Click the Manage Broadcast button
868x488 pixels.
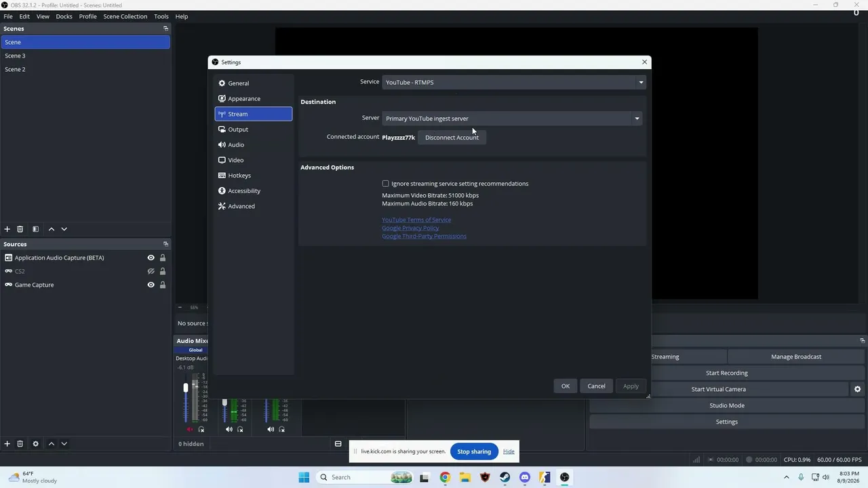click(x=796, y=357)
